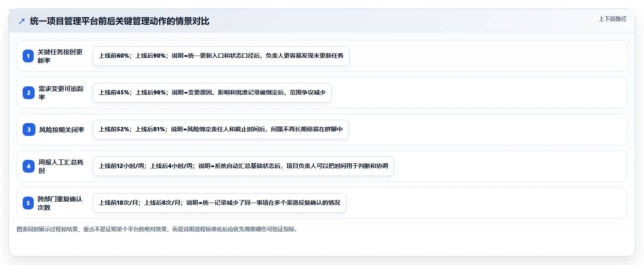Click the number 1 badge
This screenshot has height=265, width=644.
[x=28, y=56]
